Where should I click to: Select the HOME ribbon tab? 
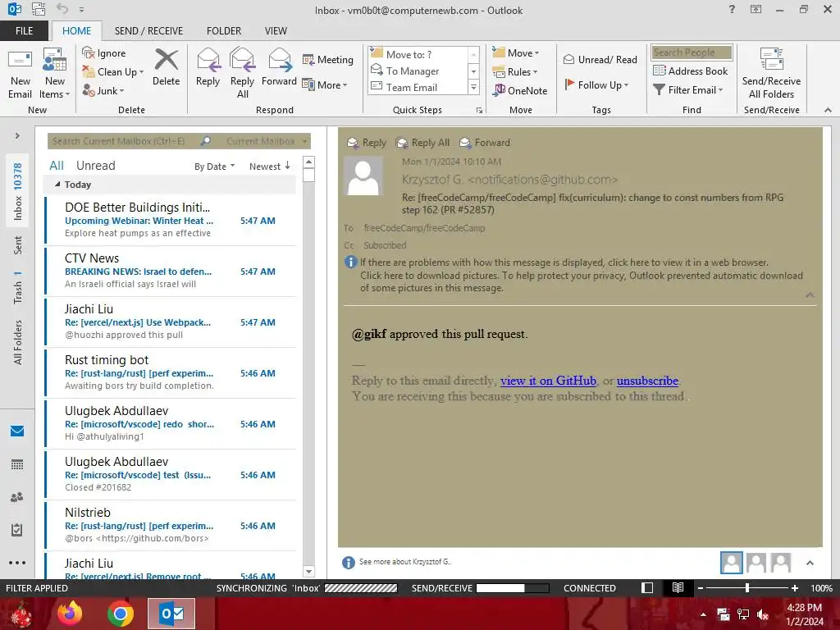point(76,30)
